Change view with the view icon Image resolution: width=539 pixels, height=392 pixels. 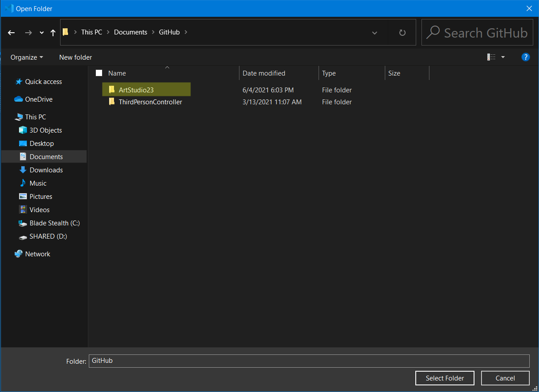point(491,57)
